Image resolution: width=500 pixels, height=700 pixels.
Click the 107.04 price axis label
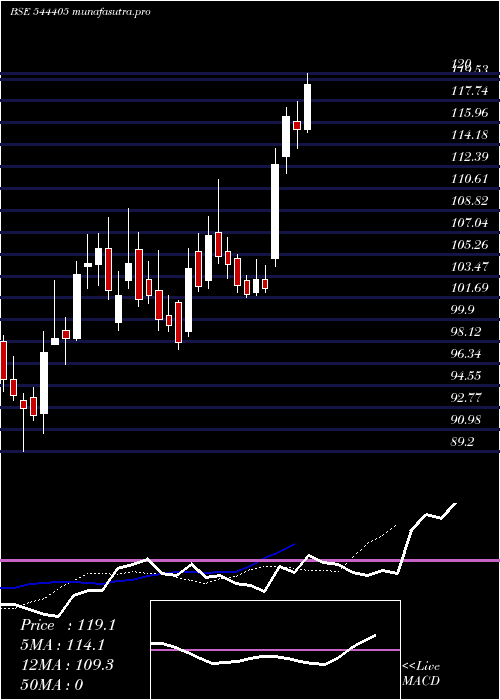tap(470, 223)
